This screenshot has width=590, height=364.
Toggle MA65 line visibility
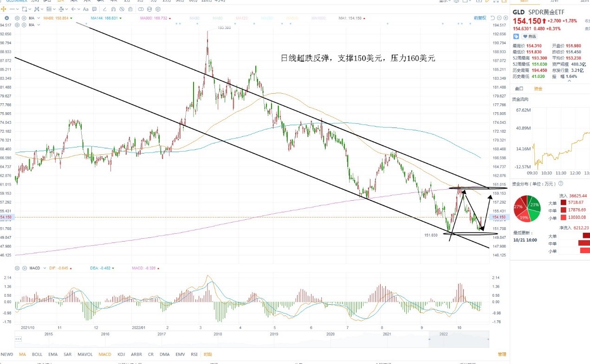coord(56,18)
